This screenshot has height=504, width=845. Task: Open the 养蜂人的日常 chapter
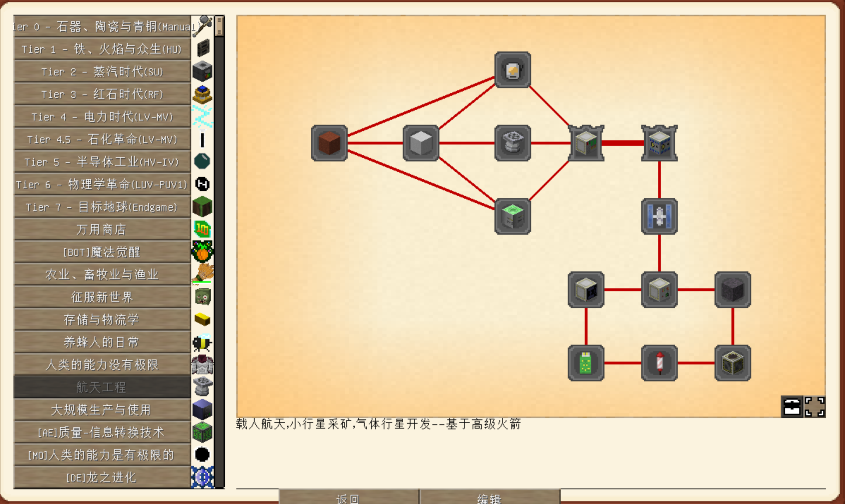click(x=102, y=342)
